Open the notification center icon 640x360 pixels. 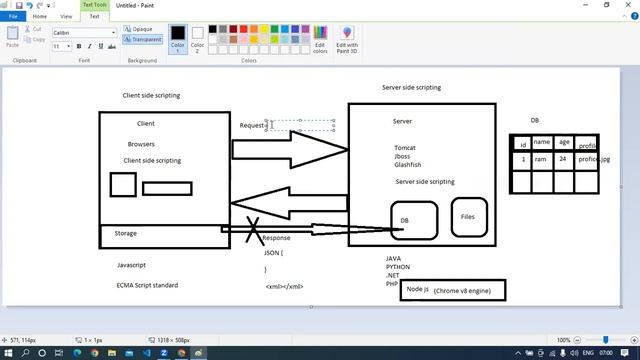pos(625,353)
